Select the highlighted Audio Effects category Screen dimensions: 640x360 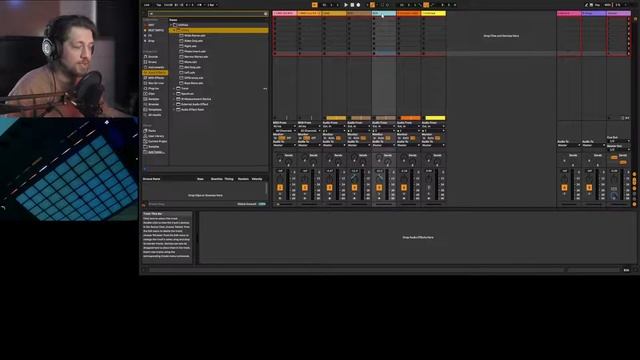[x=155, y=73]
